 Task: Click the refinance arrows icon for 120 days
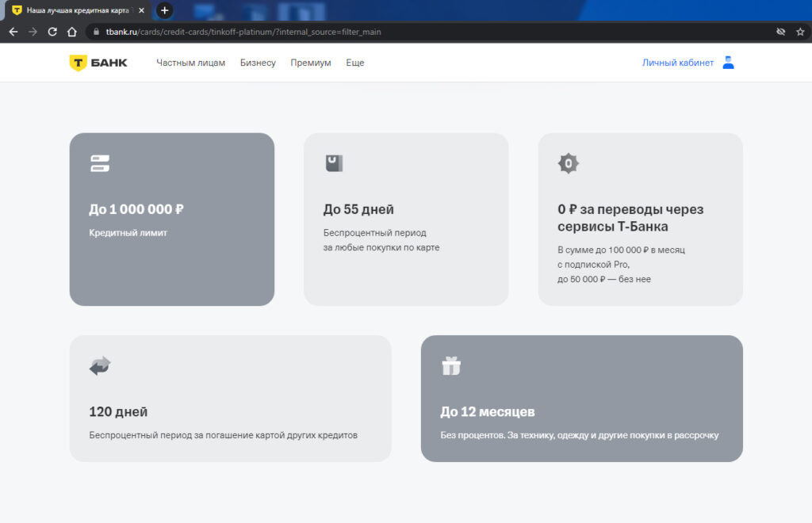(x=100, y=366)
